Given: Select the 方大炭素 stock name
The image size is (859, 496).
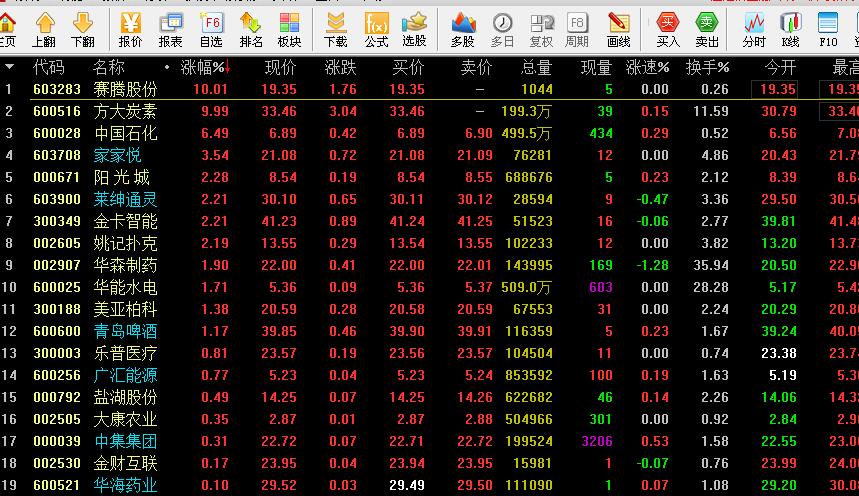Looking at the screenshot, I should point(125,111).
